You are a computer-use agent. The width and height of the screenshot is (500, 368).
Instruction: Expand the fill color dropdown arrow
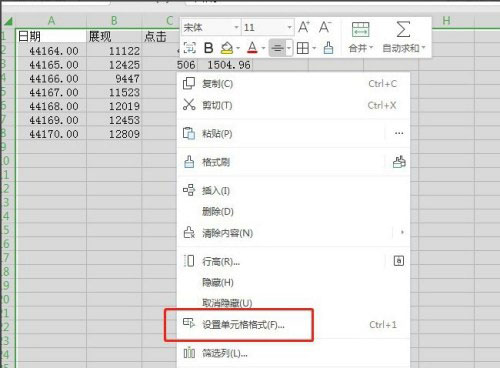pyautogui.click(x=238, y=48)
